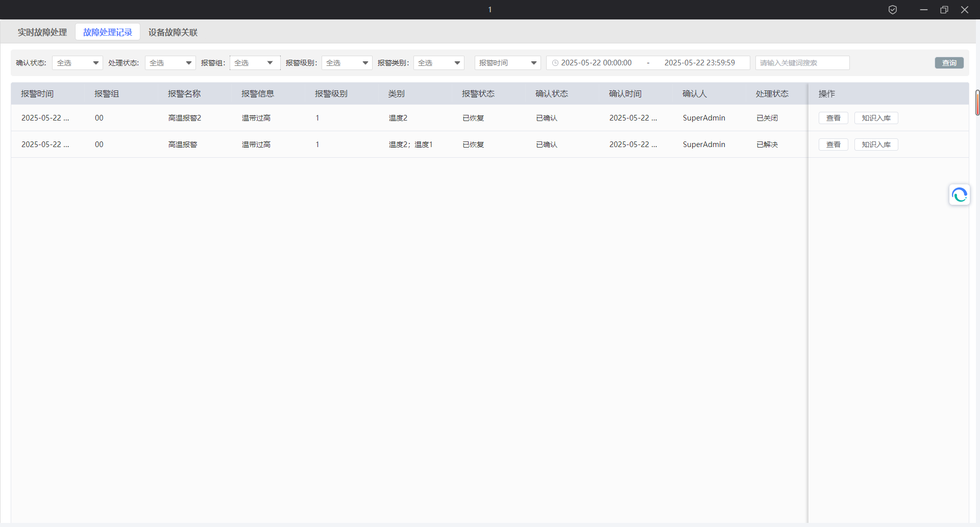The image size is (980, 527).
Task: Click the clock icon in date range field
Action: 555,63
